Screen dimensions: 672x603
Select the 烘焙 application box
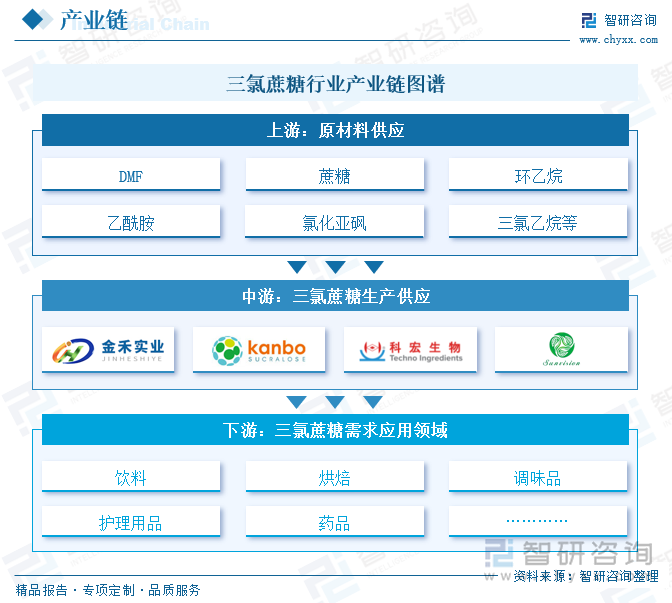335,477
